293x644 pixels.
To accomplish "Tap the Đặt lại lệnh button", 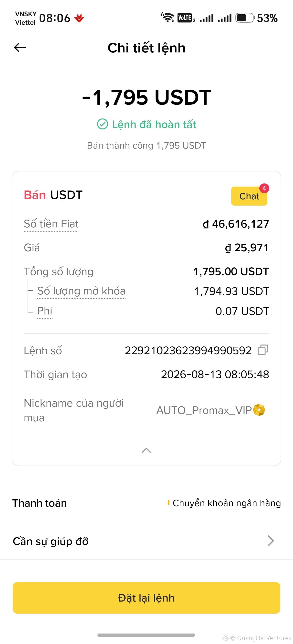I will click(146, 598).
